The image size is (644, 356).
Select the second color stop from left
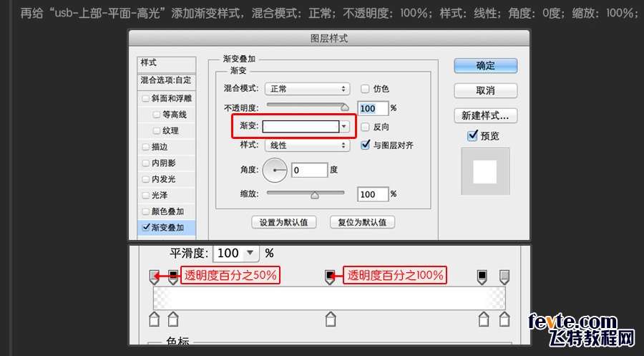tap(173, 319)
